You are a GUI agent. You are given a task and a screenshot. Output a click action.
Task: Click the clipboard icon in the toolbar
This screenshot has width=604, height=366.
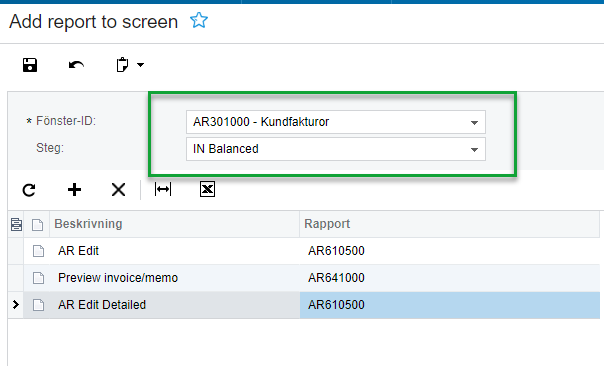click(122, 65)
